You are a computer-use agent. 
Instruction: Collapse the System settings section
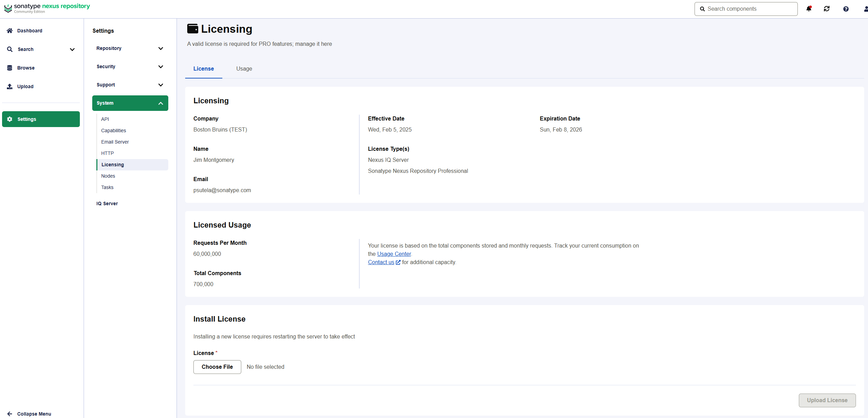(130, 103)
